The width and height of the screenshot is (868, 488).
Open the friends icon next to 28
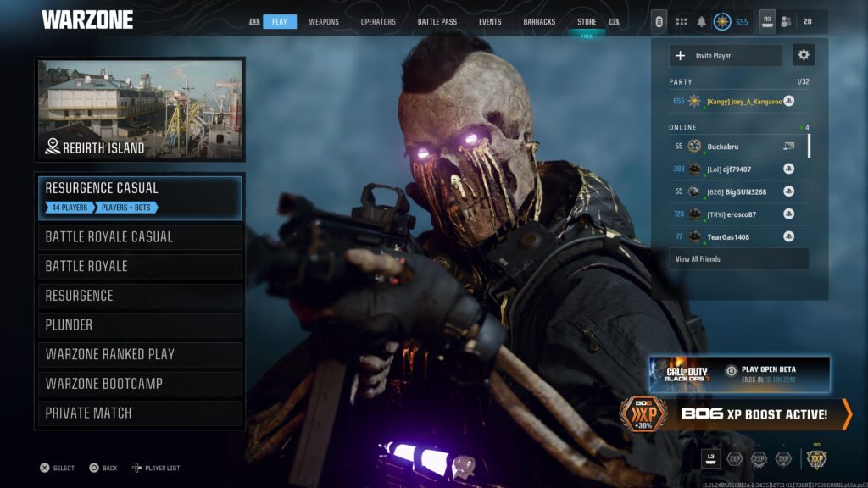click(x=786, y=21)
